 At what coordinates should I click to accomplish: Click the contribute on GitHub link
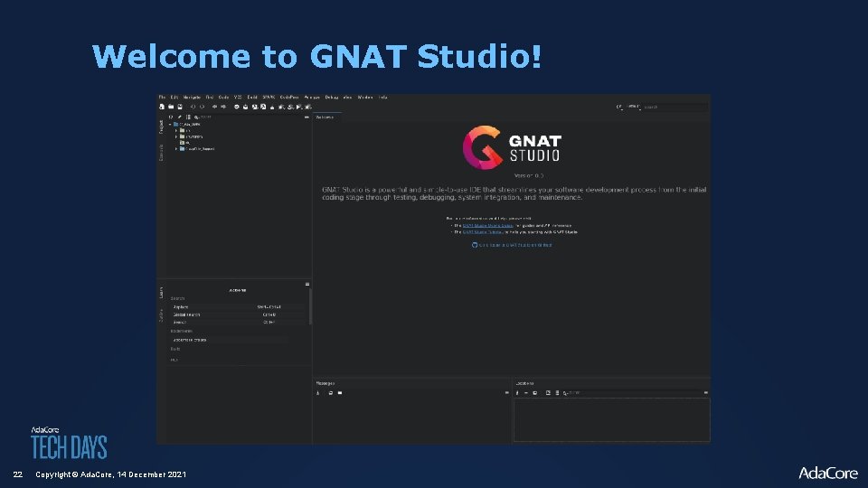[512, 245]
